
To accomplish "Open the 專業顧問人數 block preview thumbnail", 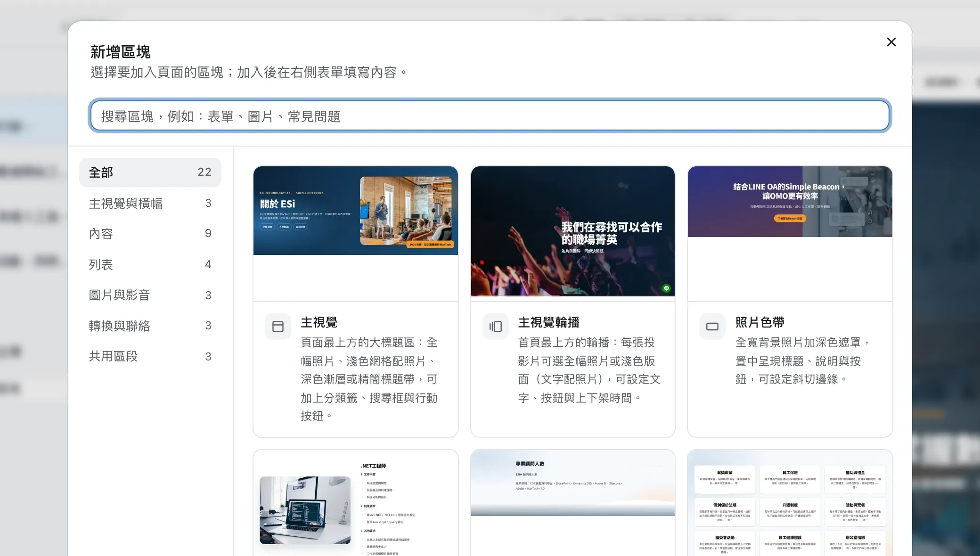I will coord(573,483).
